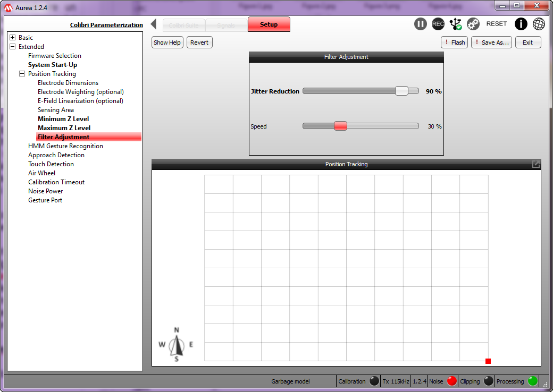Screen dimensions: 553x392
Task: Open settings via the gear icon
Action: click(473, 24)
